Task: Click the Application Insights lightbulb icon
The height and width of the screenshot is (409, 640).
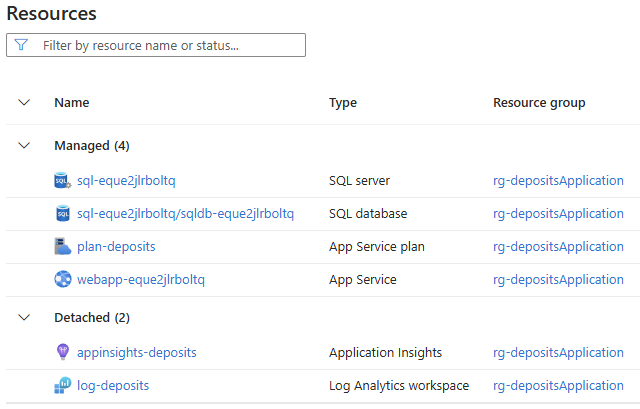Action: coord(62,352)
